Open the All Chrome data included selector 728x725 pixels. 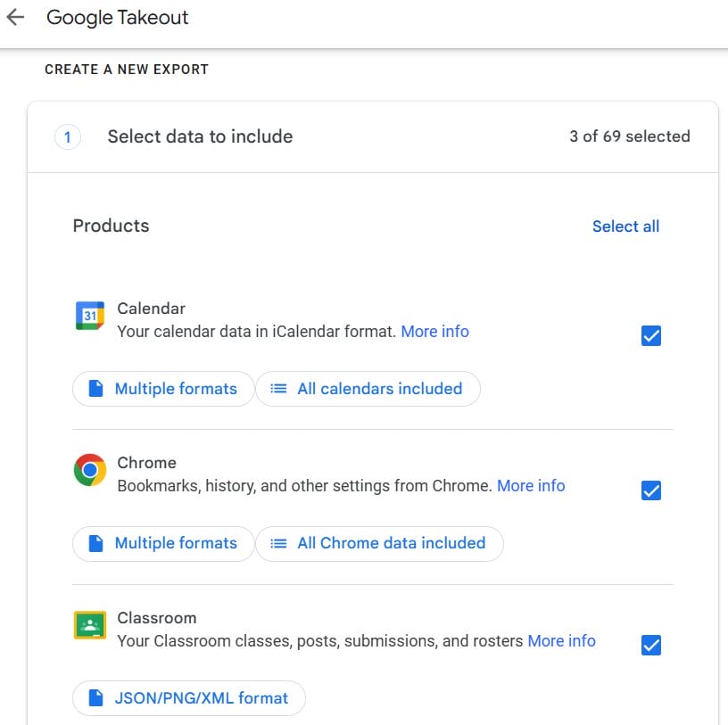coord(379,543)
